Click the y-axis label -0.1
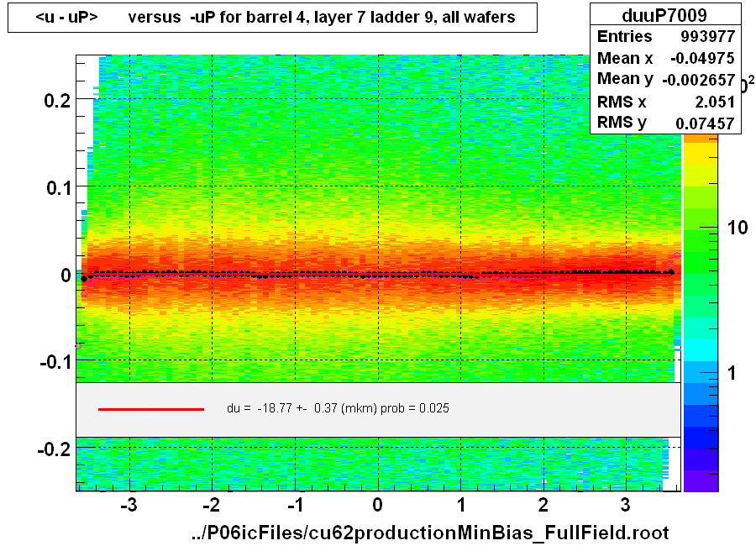 (x=55, y=361)
